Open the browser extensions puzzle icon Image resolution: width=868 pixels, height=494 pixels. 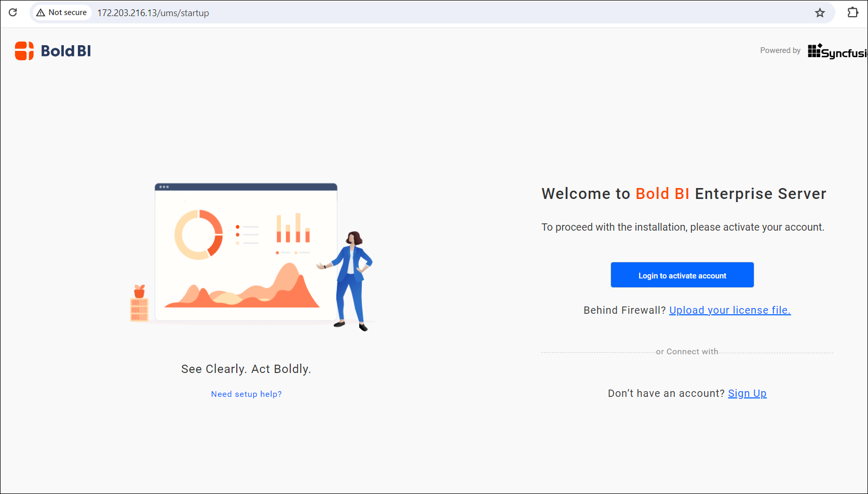point(852,12)
